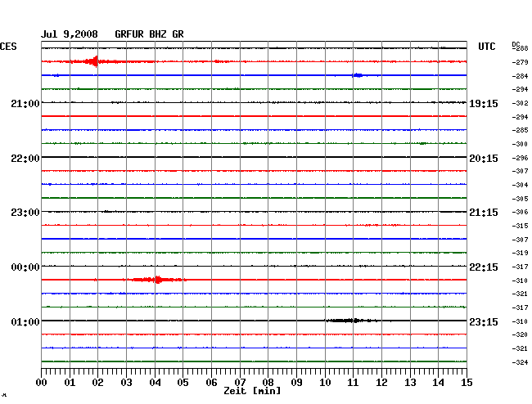Screen dimensions: 532x404
Task: Click the local time label '23:00'
Action: pyautogui.click(x=25, y=213)
